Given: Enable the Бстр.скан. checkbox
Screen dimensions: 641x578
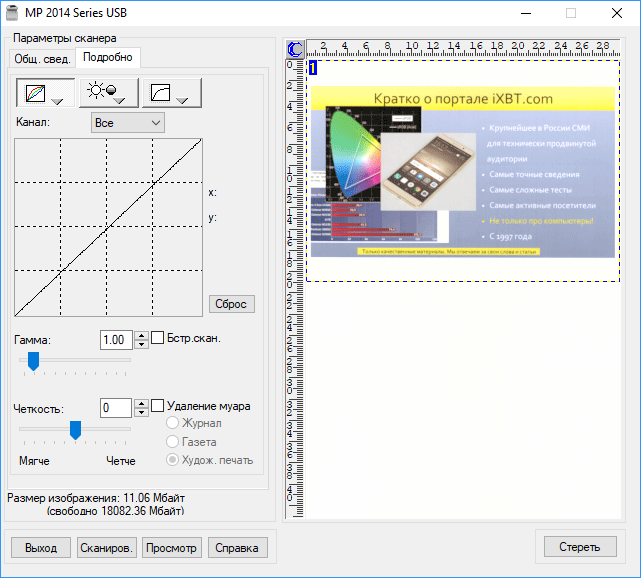Looking at the screenshot, I should click(157, 338).
